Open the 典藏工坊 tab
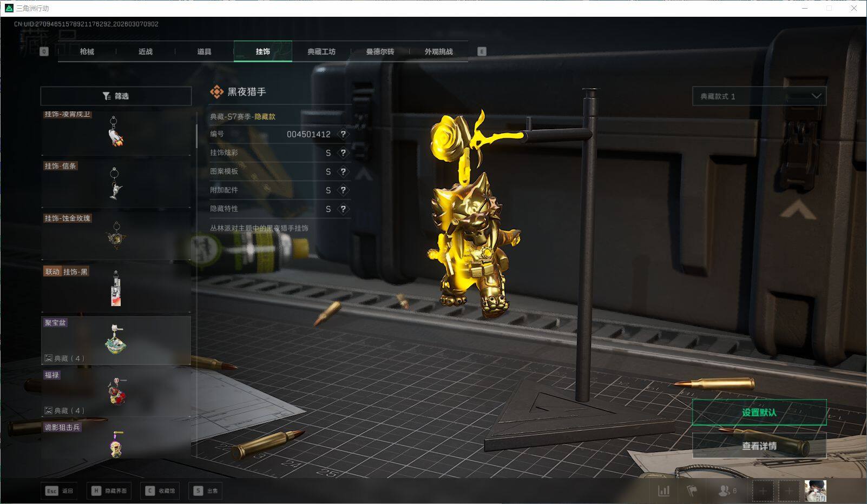Image resolution: width=867 pixels, height=504 pixels. click(x=321, y=51)
